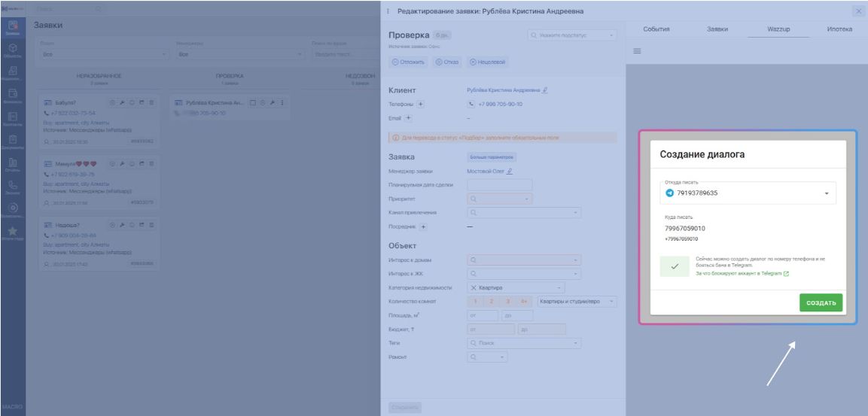This screenshot has height=416, width=868.
Task: Click the phone icon beside client number
Action: pos(471,104)
